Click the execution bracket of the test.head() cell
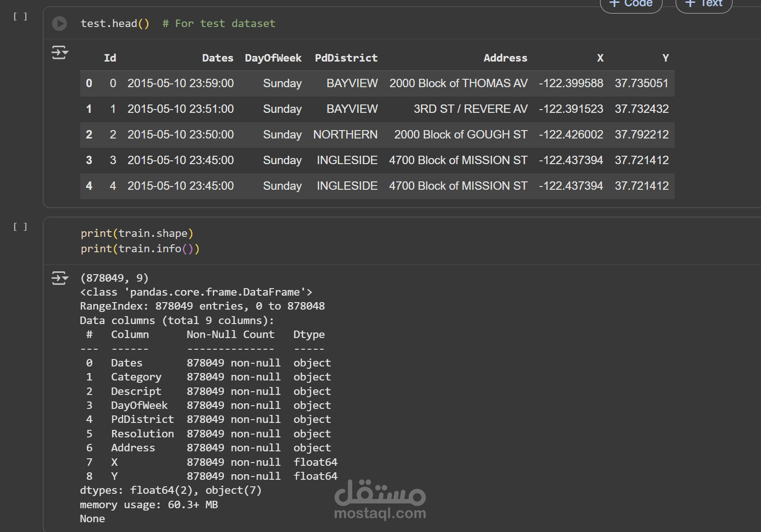 coord(20,17)
